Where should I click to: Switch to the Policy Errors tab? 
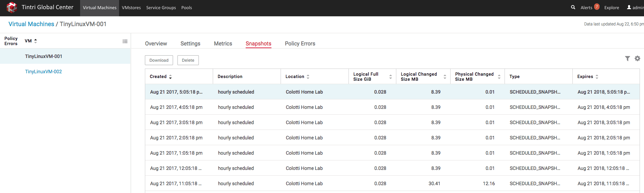pos(300,43)
